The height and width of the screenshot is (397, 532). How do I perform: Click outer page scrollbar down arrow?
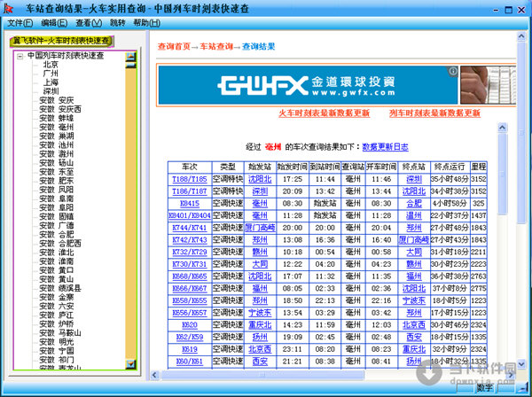tap(521, 363)
